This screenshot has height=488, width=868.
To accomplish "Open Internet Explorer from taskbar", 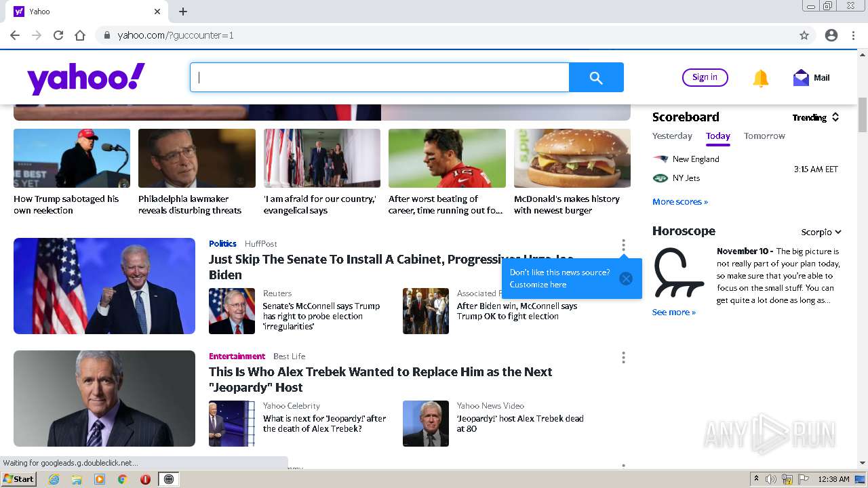I will click(54, 479).
